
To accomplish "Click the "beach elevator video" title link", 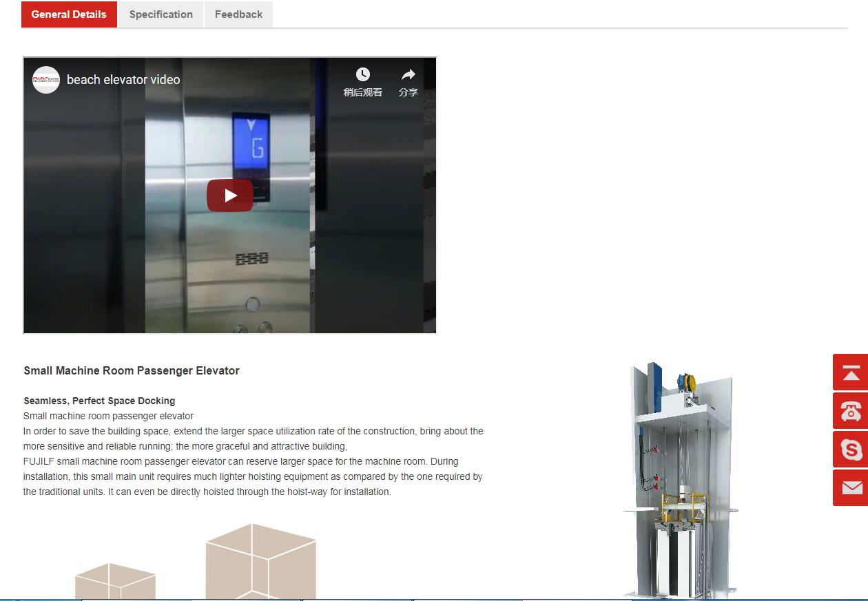I will [123, 80].
